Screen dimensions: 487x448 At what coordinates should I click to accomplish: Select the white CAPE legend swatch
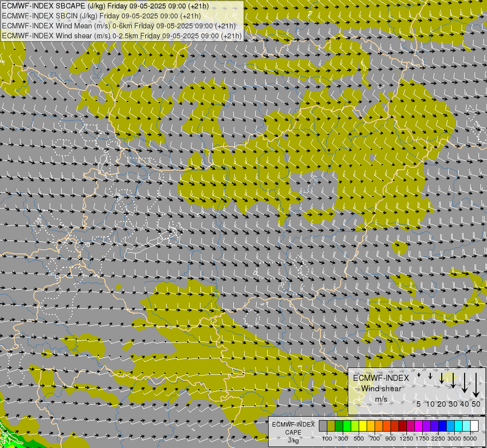point(474,426)
